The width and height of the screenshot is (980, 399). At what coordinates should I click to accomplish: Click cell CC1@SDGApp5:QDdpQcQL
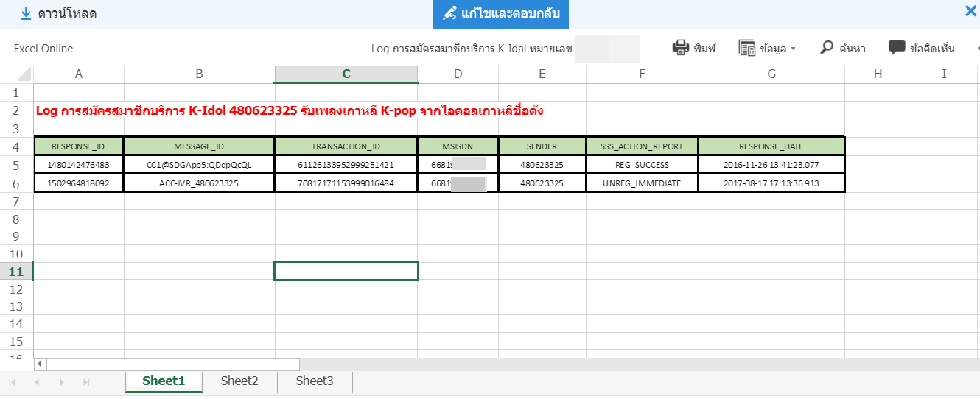pos(199,165)
